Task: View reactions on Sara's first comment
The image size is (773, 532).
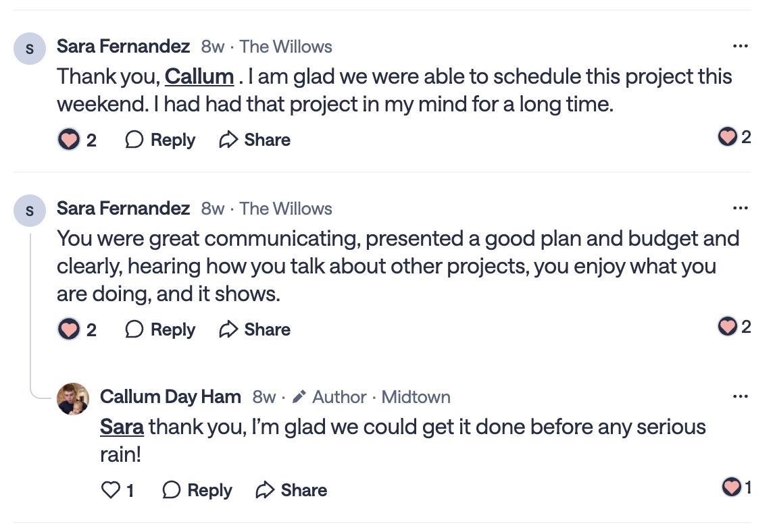Action: (734, 137)
